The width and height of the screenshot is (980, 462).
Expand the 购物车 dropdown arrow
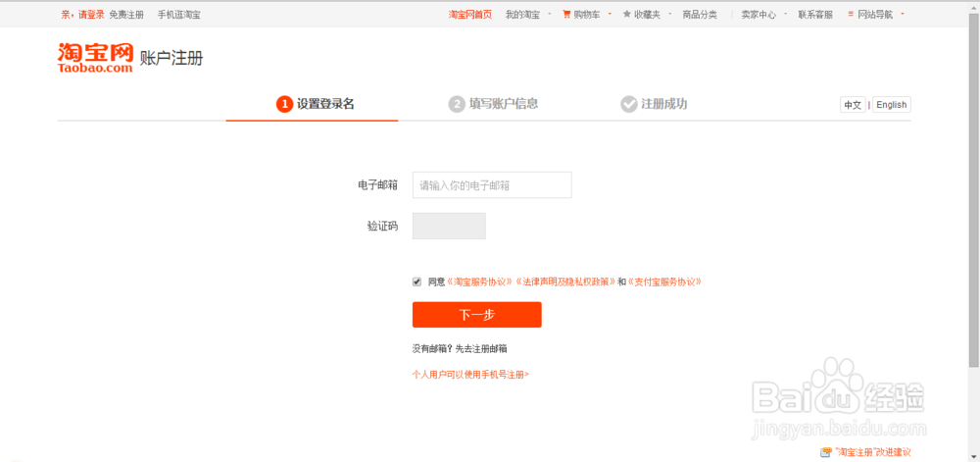tap(610, 14)
